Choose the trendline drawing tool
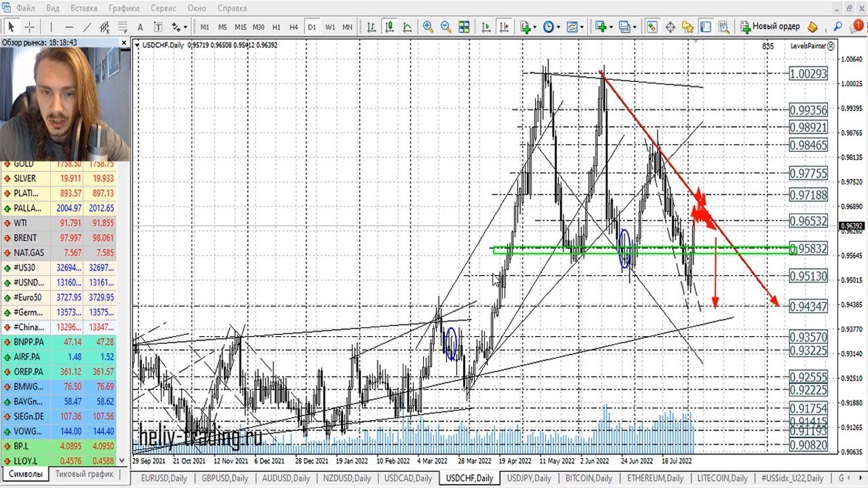Image resolution: width=868 pixels, height=488 pixels. (x=87, y=27)
